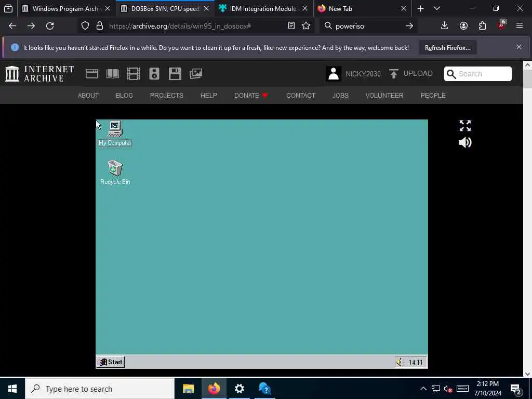Switch to IDM Integration Module tab
The width and height of the screenshot is (532, 399).
click(263, 8)
